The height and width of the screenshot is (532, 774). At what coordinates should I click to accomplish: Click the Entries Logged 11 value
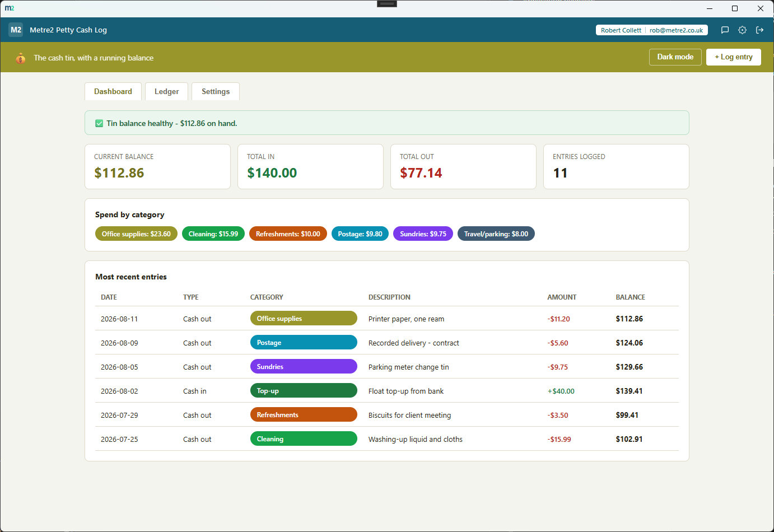coord(560,173)
